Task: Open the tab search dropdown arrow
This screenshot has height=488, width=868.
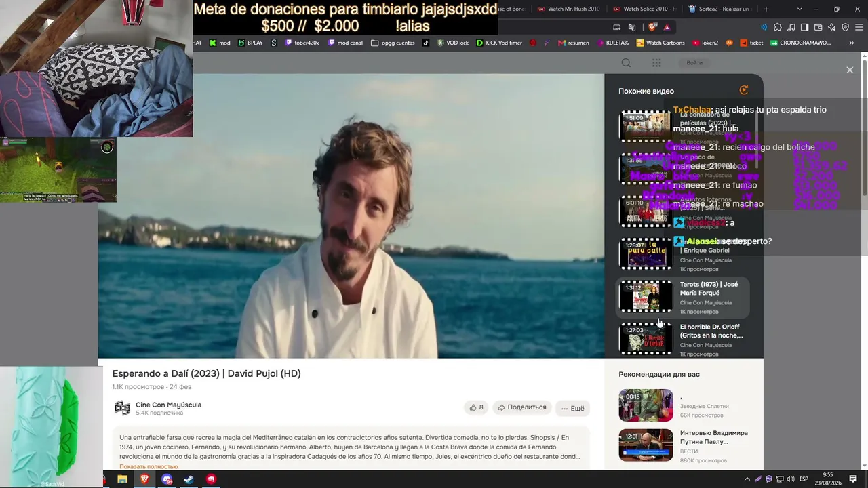Action: coord(800,9)
